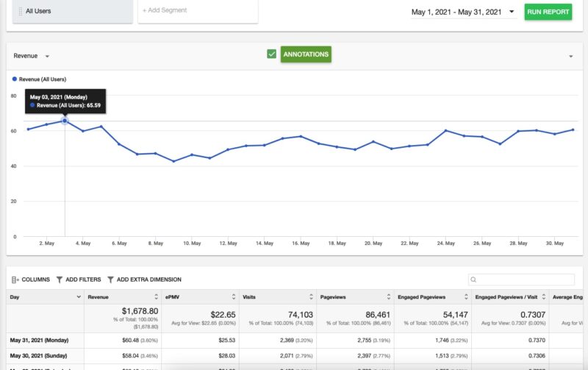Click the 2,397 pageviews cell

pos(364,356)
